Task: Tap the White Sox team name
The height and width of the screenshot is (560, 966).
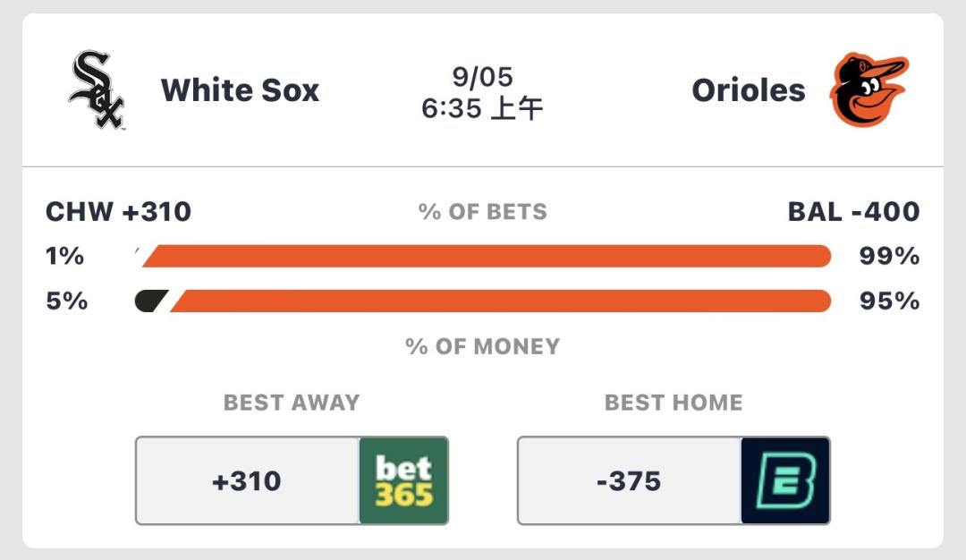Action: (241, 90)
